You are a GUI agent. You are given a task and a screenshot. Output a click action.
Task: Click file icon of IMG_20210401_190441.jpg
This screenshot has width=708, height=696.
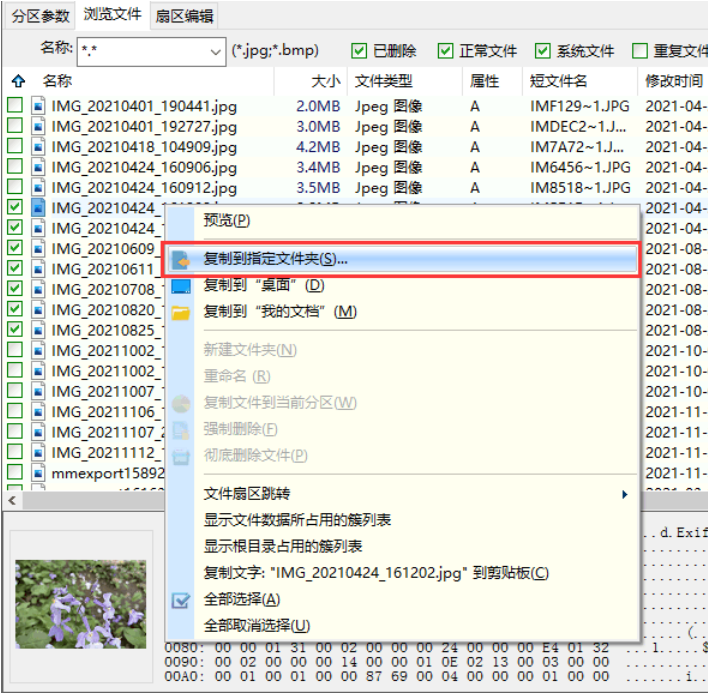pyautogui.click(x=38, y=106)
